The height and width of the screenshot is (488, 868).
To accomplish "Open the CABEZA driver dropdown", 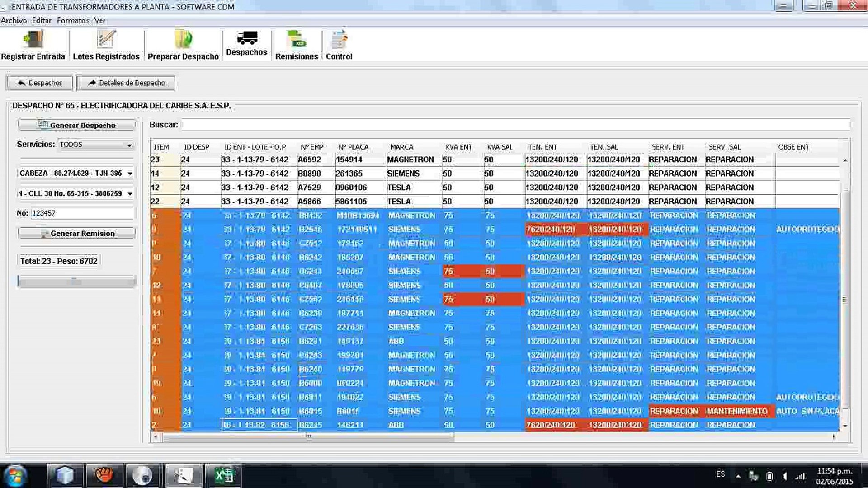I will point(130,174).
